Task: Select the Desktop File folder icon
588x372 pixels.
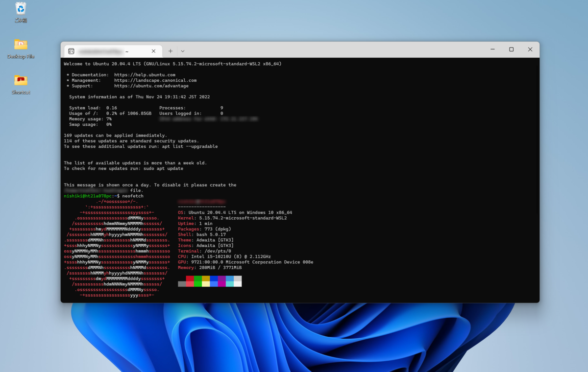Action: coord(21,48)
